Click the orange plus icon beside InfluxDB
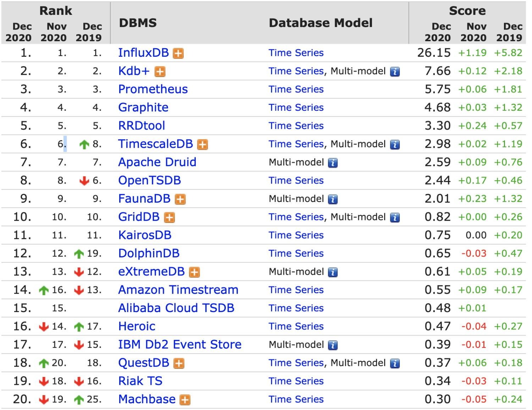The width and height of the screenshot is (532, 410). pos(178,54)
